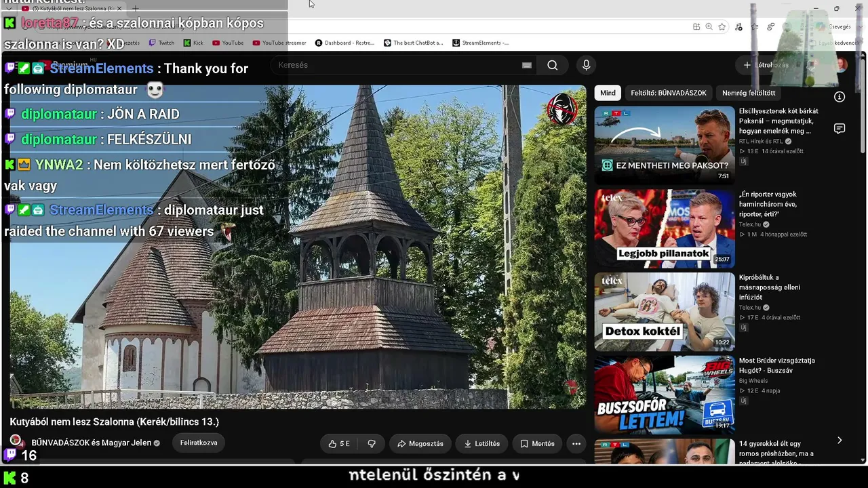The height and width of the screenshot is (488, 868).
Task: Open a new browser tab with plus button
Action: pos(135,9)
